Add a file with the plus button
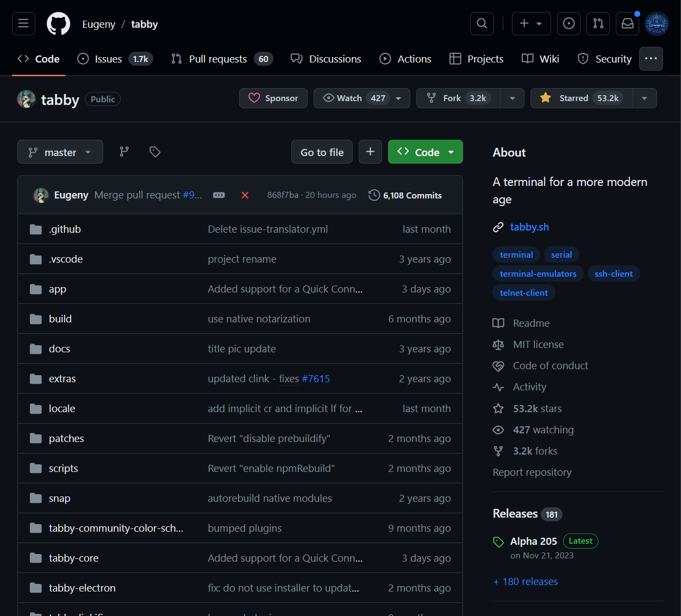This screenshot has height=616, width=681. [370, 152]
